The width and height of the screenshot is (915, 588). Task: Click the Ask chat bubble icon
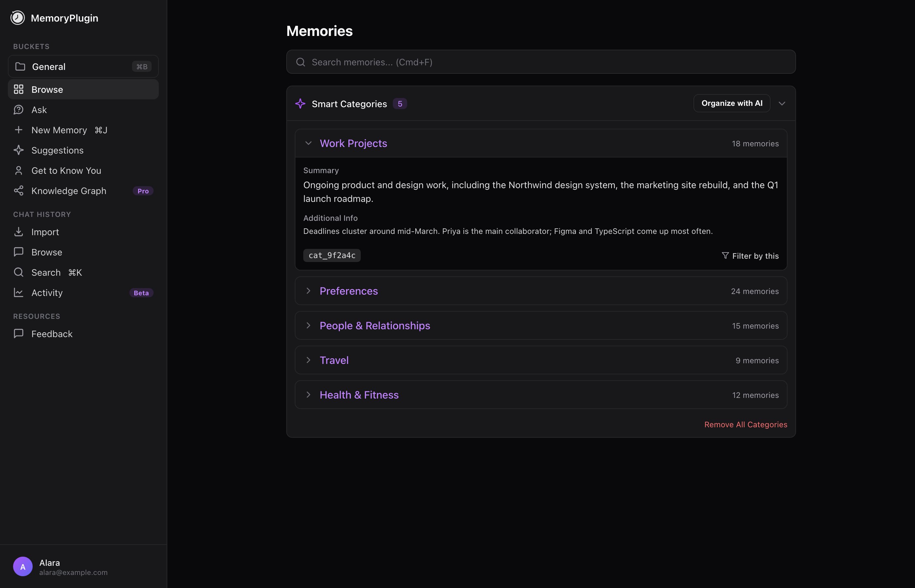(x=19, y=109)
